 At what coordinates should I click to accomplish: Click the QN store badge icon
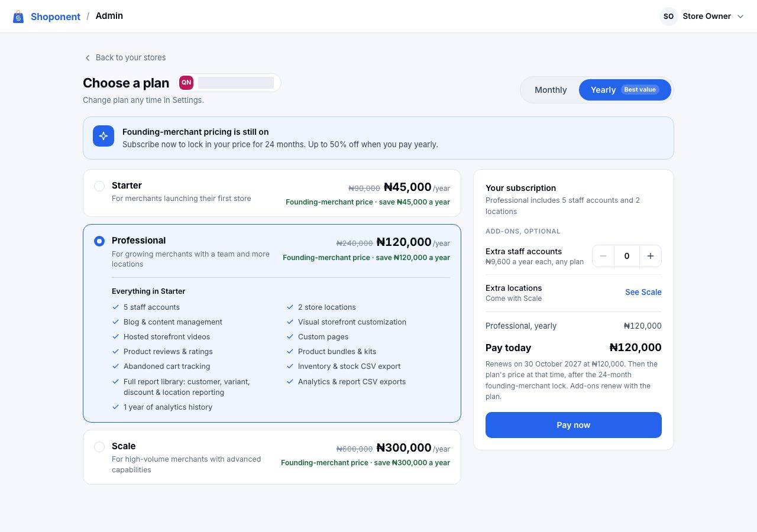click(186, 83)
